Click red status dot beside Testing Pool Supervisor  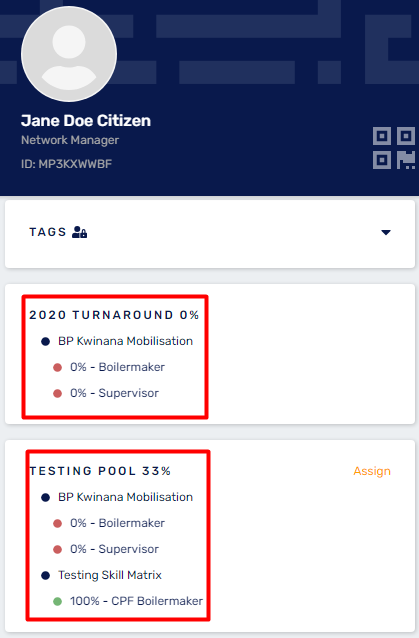coord(57,549)
